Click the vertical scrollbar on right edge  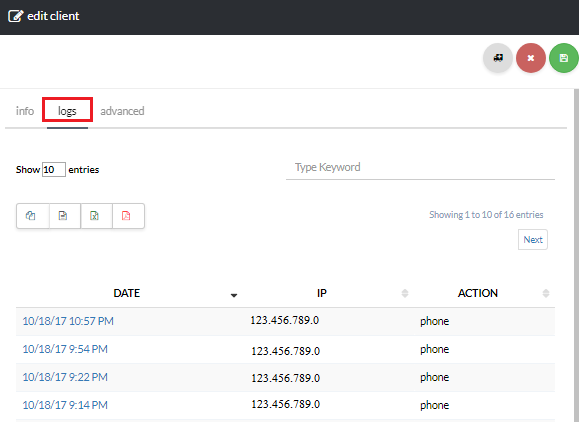point(576,255)
